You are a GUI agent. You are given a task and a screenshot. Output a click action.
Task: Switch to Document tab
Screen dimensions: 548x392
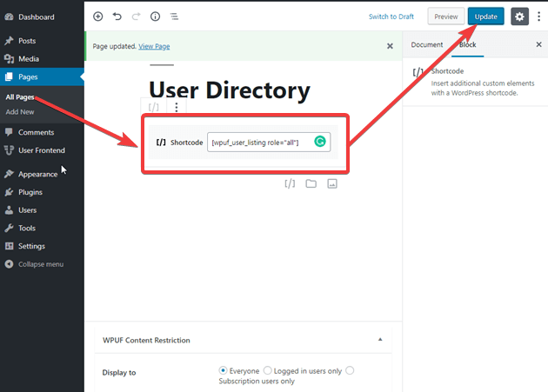427,44
